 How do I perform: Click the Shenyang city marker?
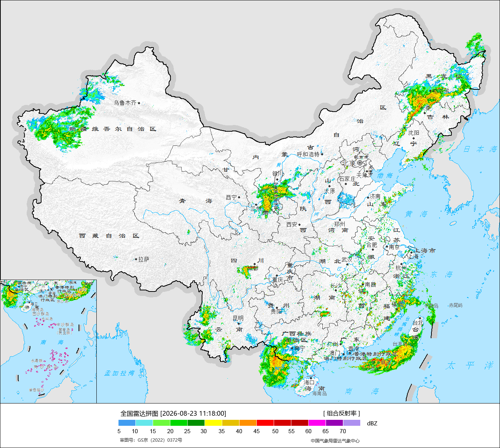click(x=414, y=138)
